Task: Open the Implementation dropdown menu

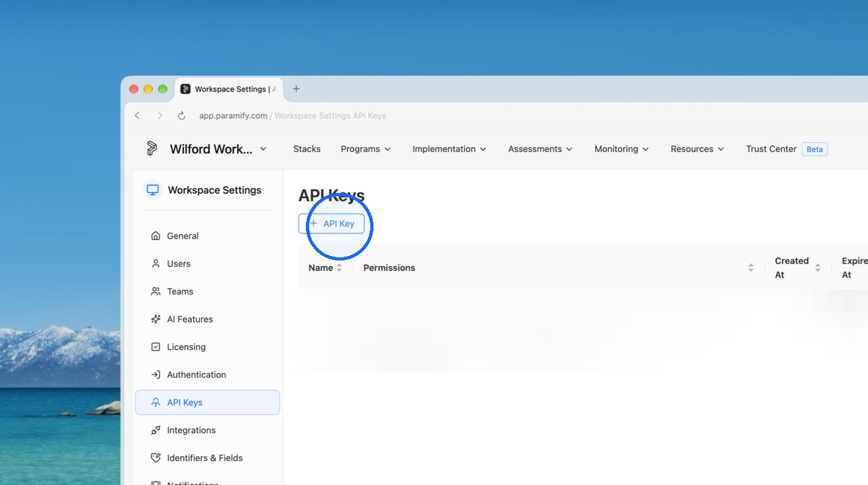Action: pos(449,149)
